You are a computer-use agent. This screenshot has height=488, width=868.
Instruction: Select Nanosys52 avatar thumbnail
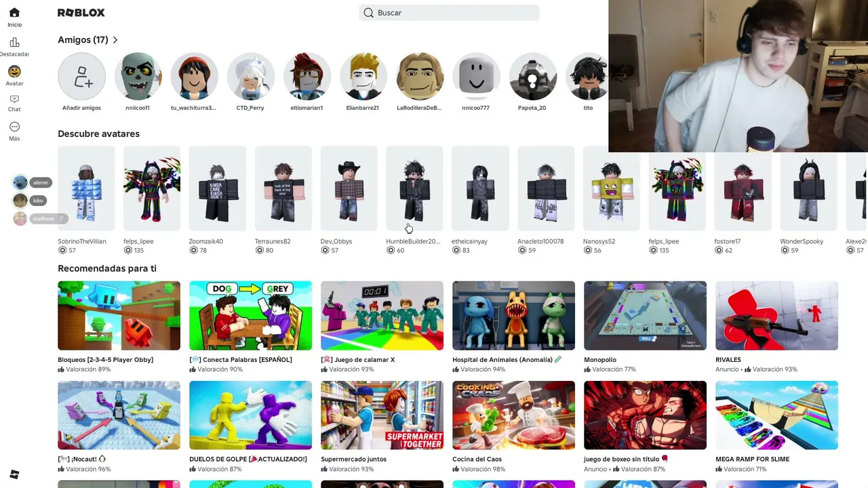(x=612, y=188)
